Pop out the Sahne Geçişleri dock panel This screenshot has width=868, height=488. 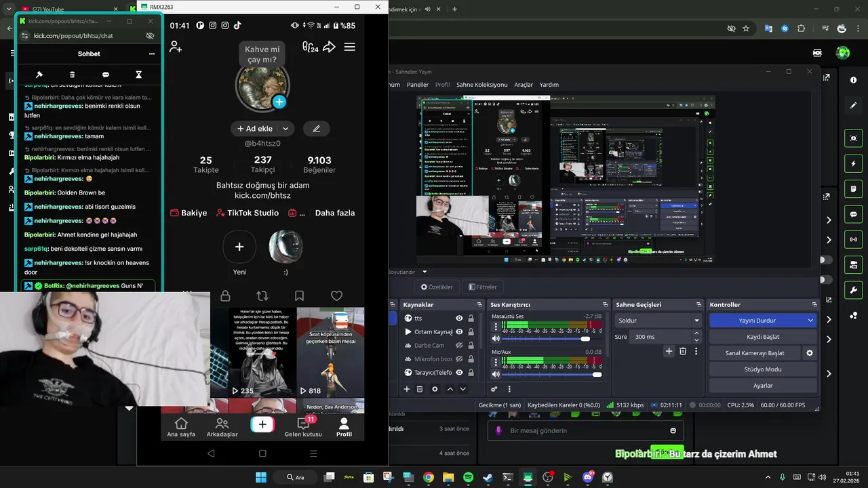tap(698, 305)
